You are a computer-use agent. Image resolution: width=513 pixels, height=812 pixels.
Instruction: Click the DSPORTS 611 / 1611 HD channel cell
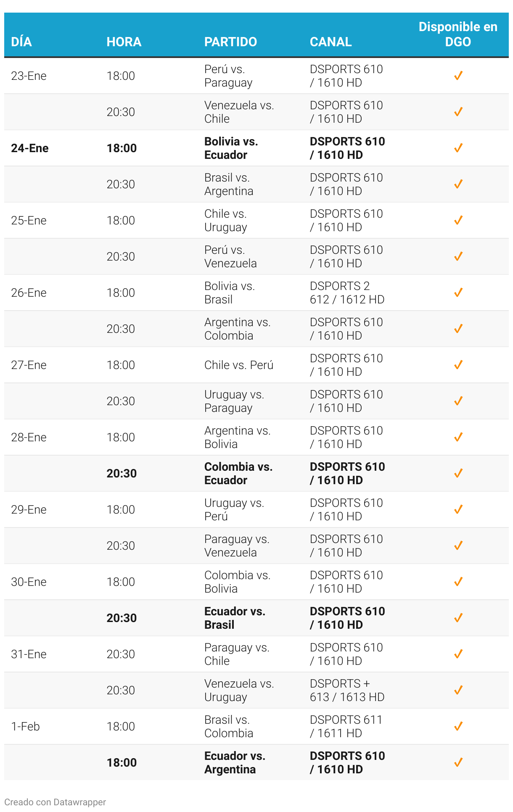346,726
